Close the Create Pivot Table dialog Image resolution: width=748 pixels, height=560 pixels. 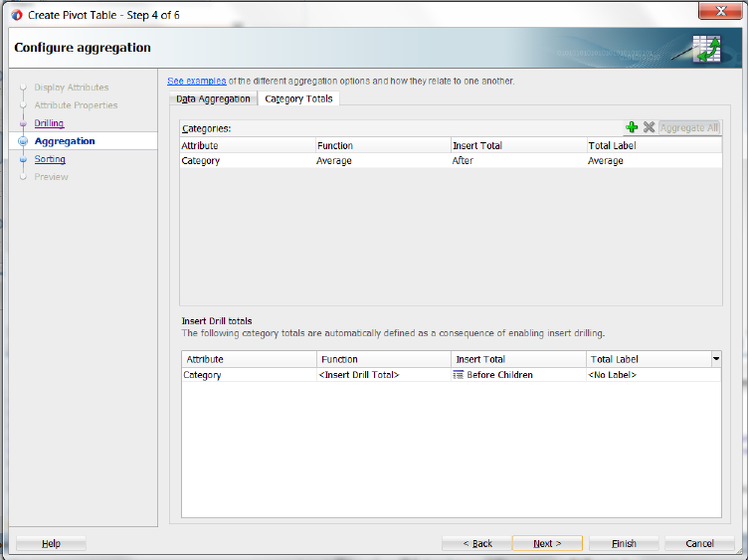pos(721,11)
